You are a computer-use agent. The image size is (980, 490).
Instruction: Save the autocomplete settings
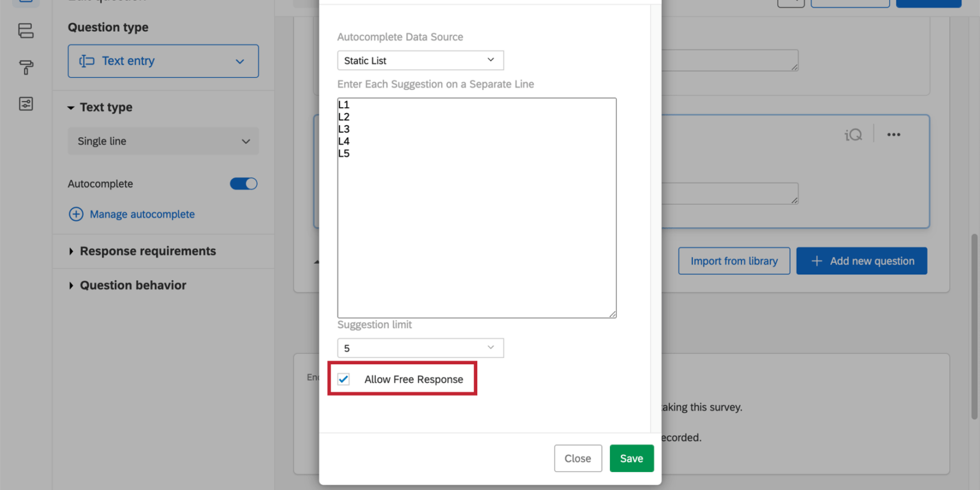pyautogui.click(x=631, y=458)
